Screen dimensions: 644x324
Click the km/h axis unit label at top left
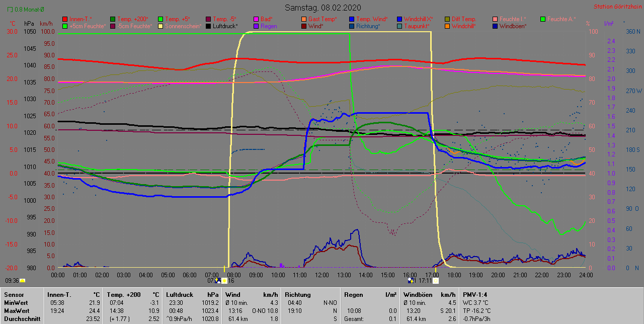point(46,24)
